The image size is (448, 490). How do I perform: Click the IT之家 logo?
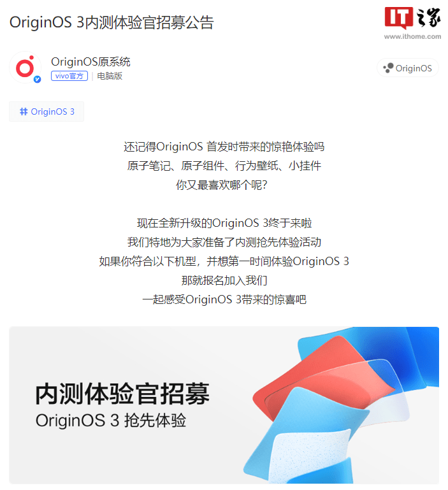(x=412, y=18)
